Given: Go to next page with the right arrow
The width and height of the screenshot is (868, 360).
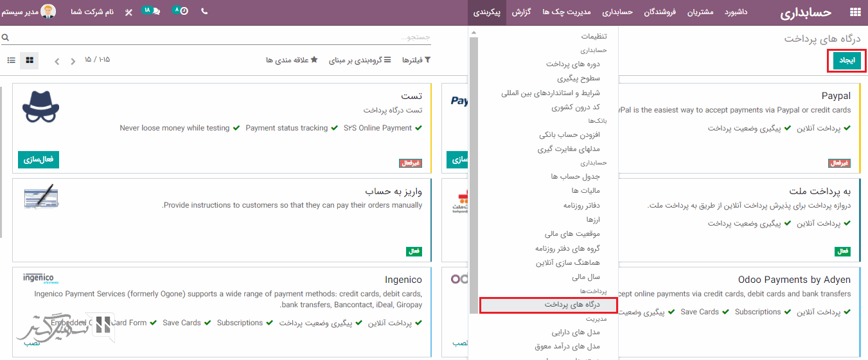Looking at the screenshot, I should [x=57, y=61].
